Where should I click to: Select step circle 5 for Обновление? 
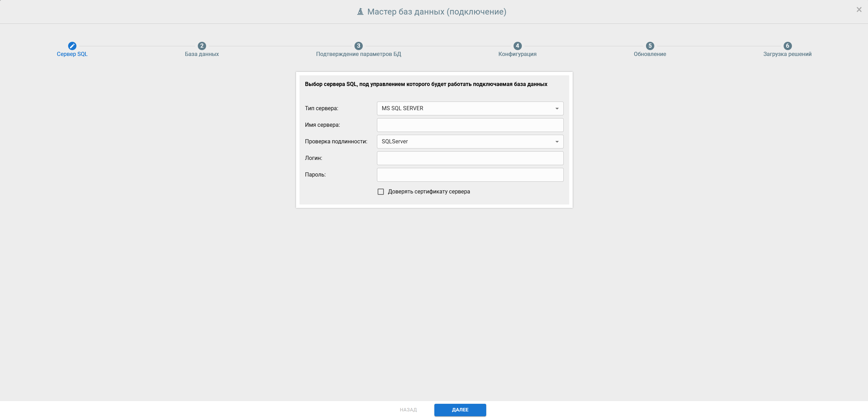pos(649,45)
